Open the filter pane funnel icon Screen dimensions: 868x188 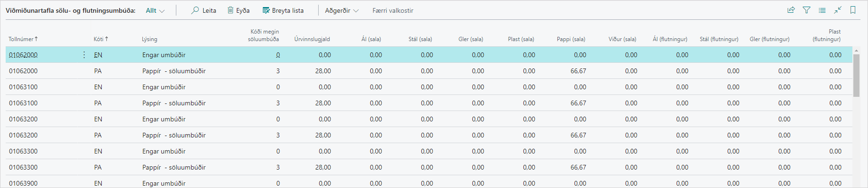pyautogui.click(x=807, y=10)
